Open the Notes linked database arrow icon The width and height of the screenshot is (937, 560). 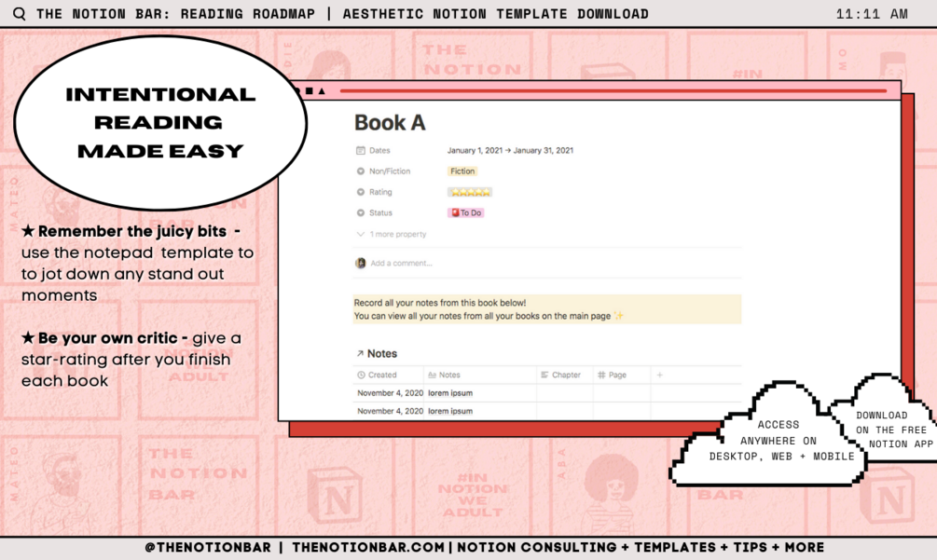click(x=360, y=354)
